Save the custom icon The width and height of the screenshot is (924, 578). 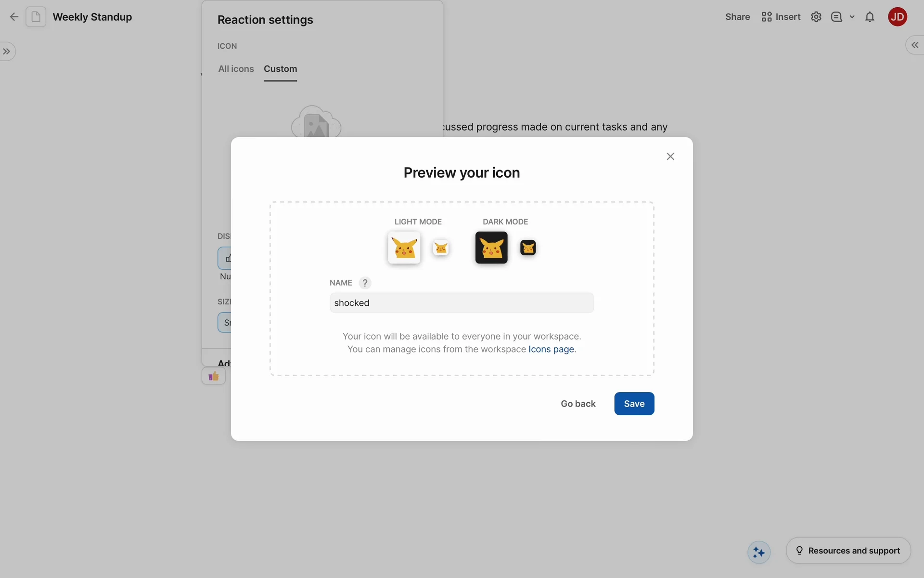tap(634, 404)
